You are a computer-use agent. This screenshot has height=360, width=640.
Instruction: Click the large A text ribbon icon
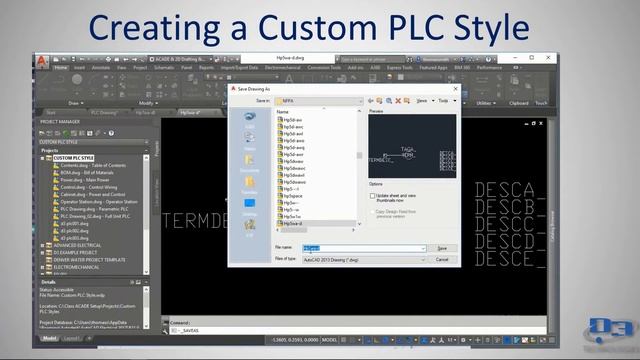(289, 79)
